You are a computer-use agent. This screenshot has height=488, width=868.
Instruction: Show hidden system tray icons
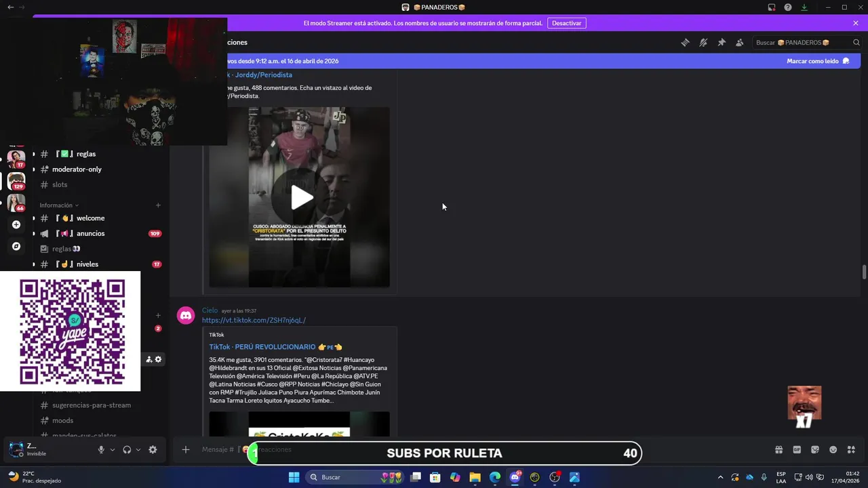[x=720, y=477]
